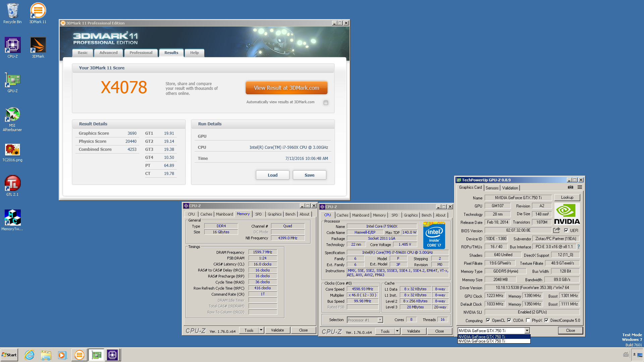The height and width of the screenshot is (362, 644).
Task: Toggle the DirectCompute 5.0 checkbox in GPU-Z
Action: pos(546,320)
